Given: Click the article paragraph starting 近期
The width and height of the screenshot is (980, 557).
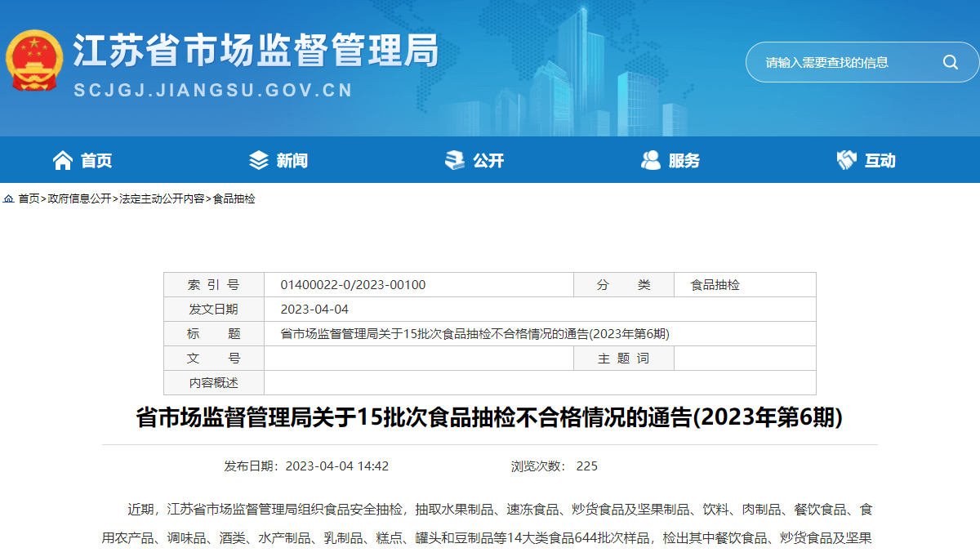Looking at the screenshot, I should click(488, 524).
